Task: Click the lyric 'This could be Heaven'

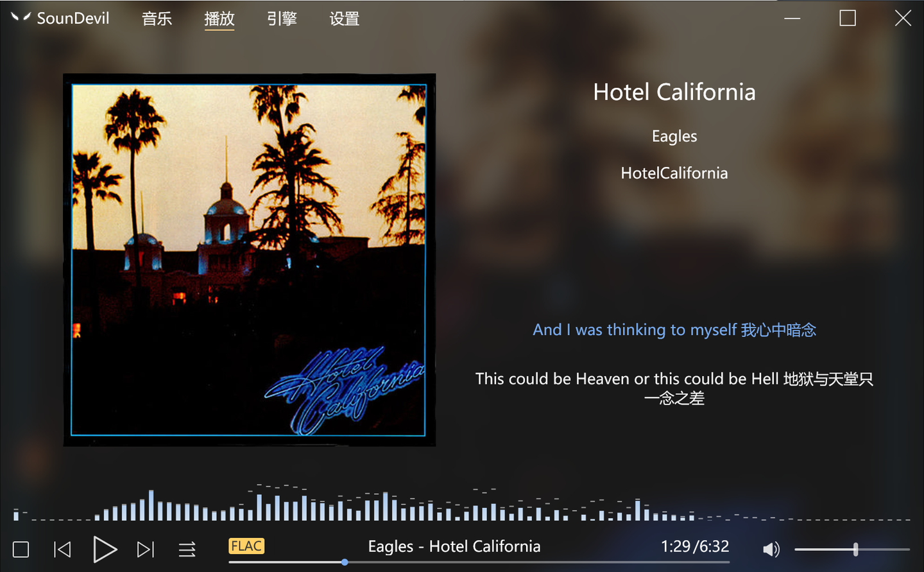Action: click(x=674, y=388)
